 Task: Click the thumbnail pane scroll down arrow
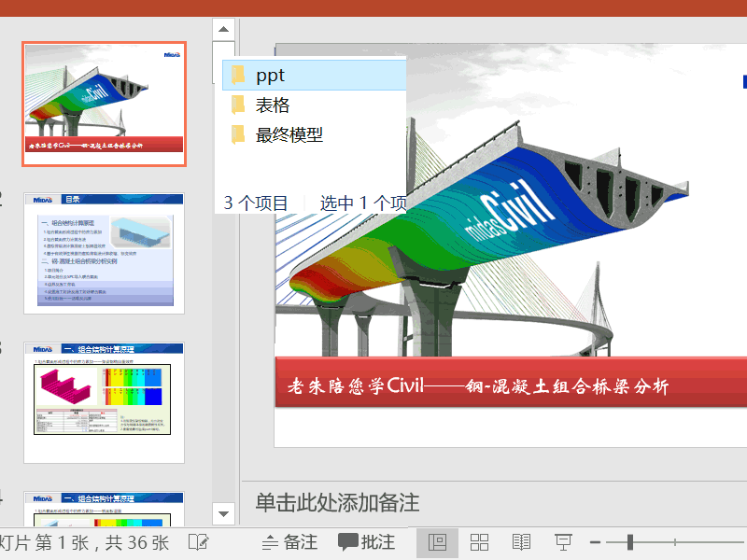pos(223,514)
